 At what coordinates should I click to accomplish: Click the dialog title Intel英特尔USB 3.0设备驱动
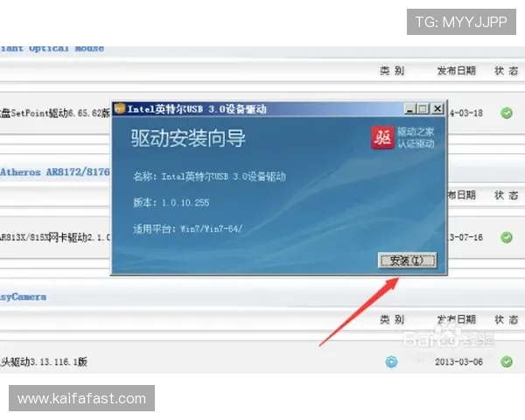[197, 109]
